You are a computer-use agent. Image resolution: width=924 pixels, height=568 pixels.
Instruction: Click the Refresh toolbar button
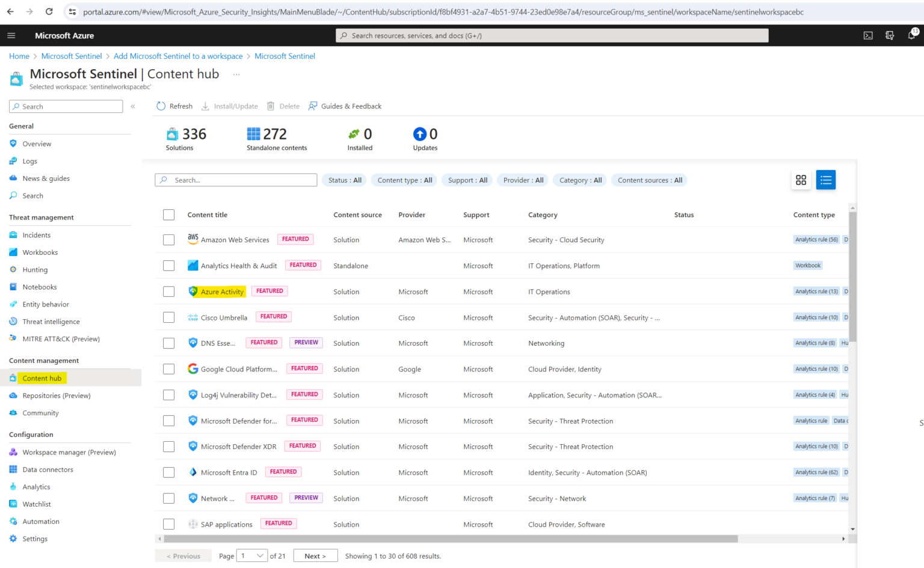click(x=174, y=106)
